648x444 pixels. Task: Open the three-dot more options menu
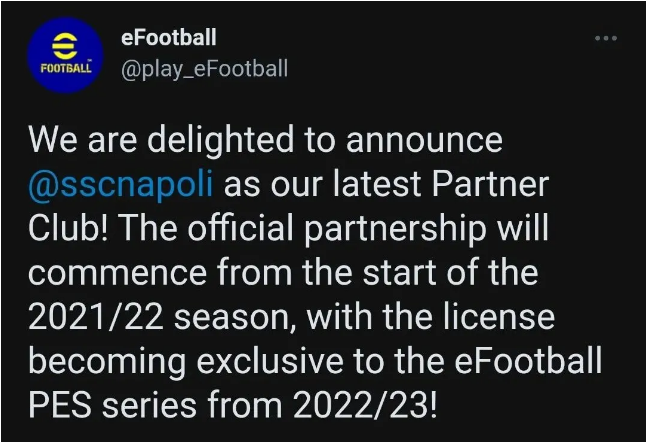pyautogui.click(x=606, y=38)
